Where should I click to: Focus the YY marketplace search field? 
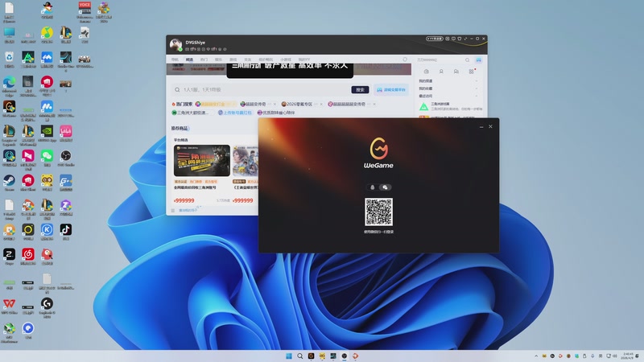pos(261,89)
